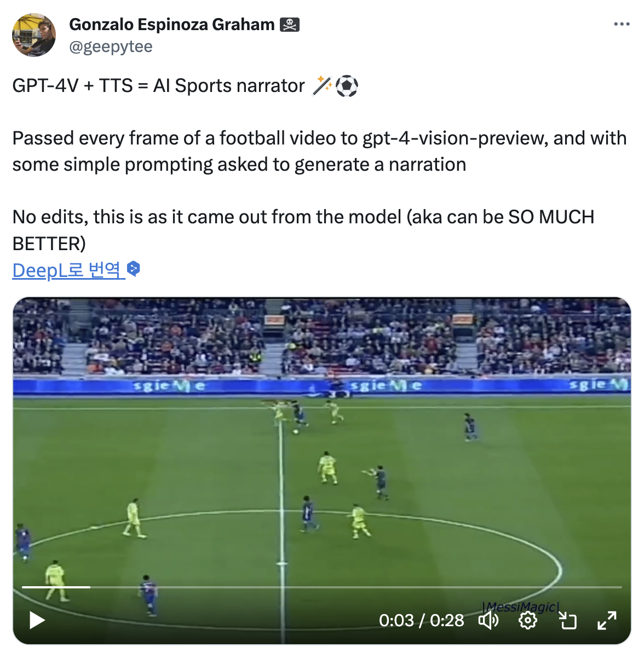Viewport: 644px width, 659px height.
Task: Click the soccer ball emoji in the tweet
Action: pos(347,86)
